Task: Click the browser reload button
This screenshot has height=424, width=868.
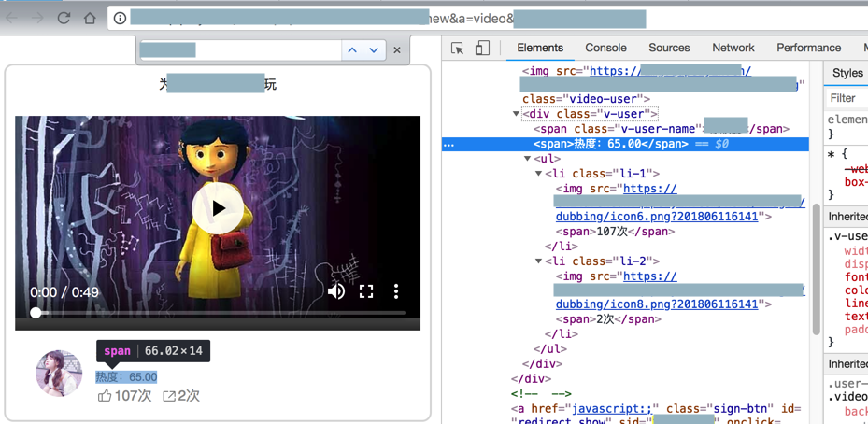Action: pos(64,19)
